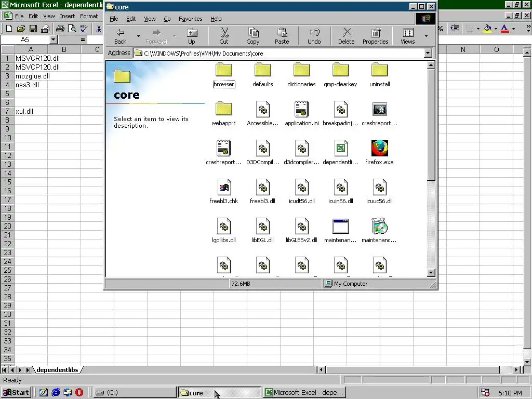Open the Excel Insert menu

point(67,16)
